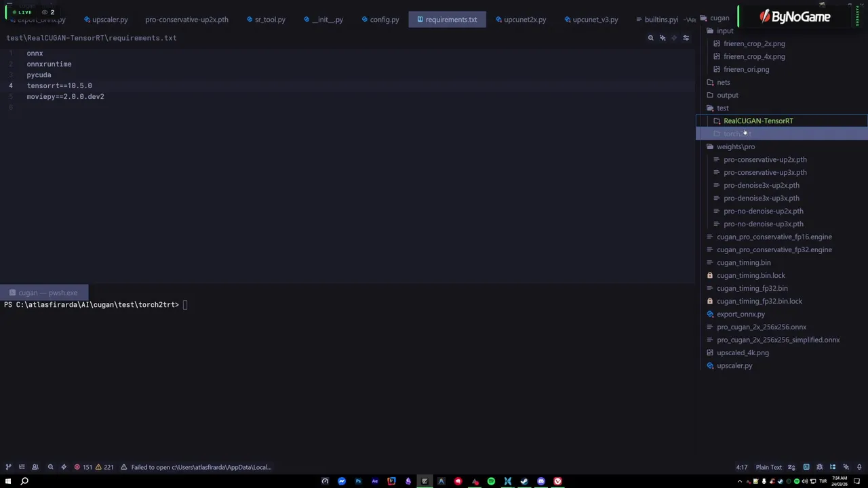Open the AI assistant sparkle icon in status bar
868x488 pixels.
[x=846, y=467]
